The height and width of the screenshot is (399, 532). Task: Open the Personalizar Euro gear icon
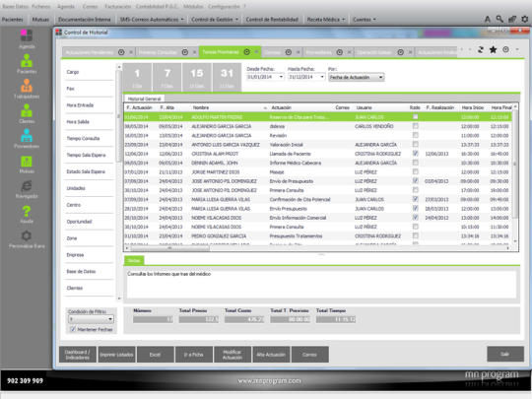click(x=27, y=235)
